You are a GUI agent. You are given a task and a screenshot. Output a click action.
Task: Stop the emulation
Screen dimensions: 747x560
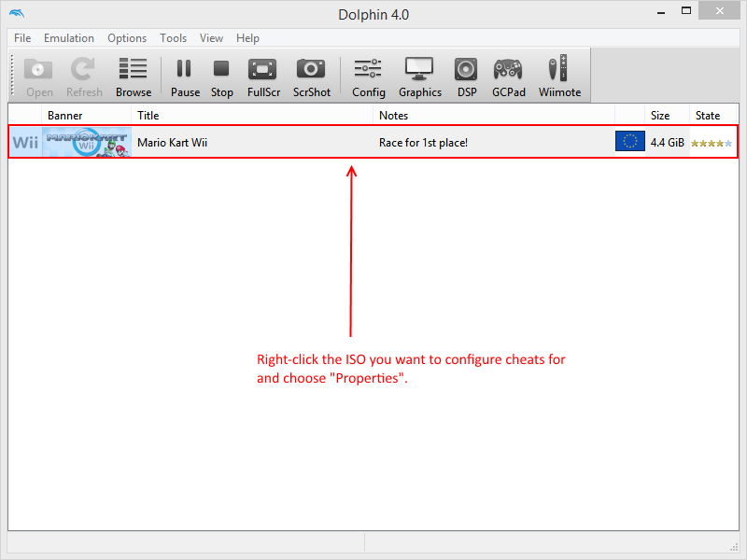pos(221,77)
